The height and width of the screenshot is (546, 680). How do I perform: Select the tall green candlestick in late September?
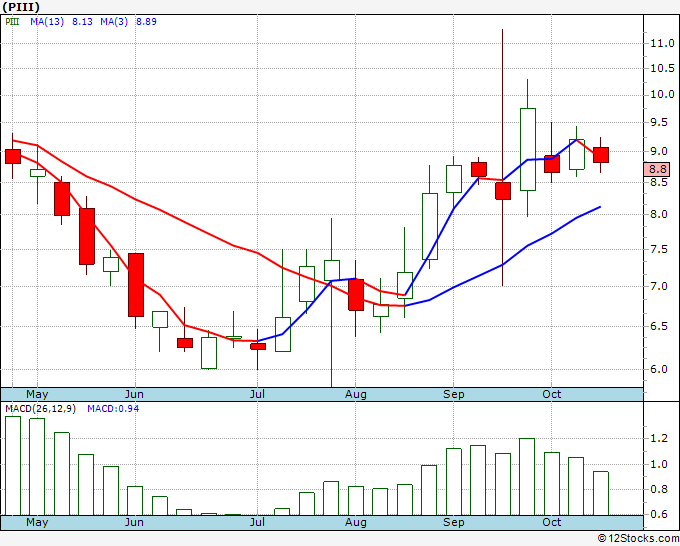click(527, 149)
